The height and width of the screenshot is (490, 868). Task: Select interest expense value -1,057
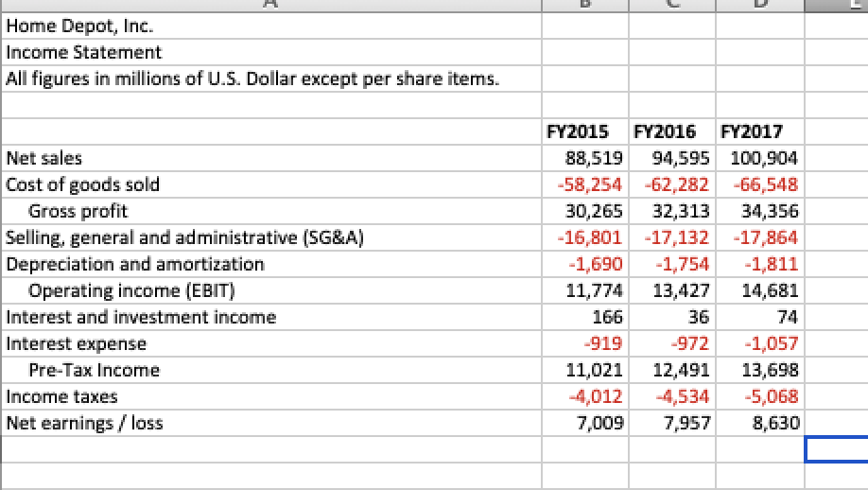(759, 343)
